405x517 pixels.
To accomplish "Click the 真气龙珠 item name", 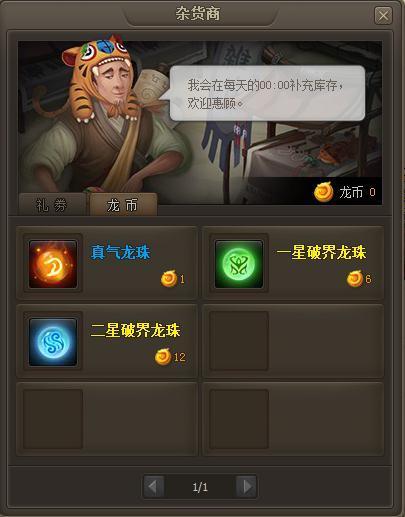I will [120, 252].
